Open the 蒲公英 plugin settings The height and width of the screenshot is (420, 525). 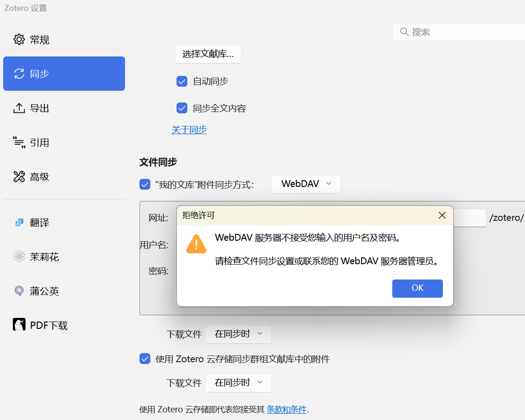click(64, 291)
